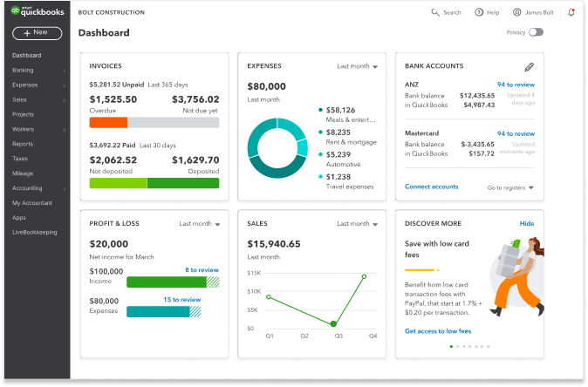Image resolution: width=588 pixels, height=387 pixels.
Task: Open Projects in the sidebar
Action: click(x=24, y=114)
